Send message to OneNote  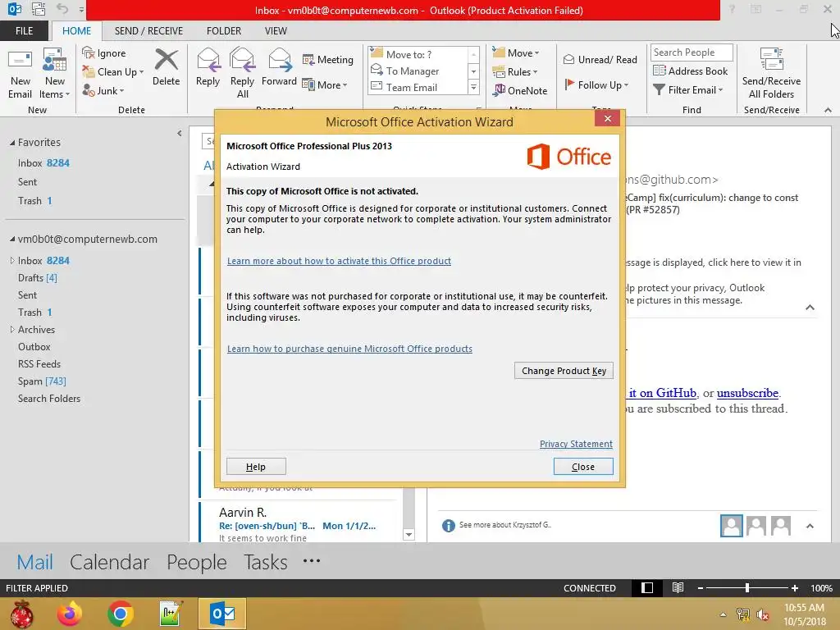(519, 90)
